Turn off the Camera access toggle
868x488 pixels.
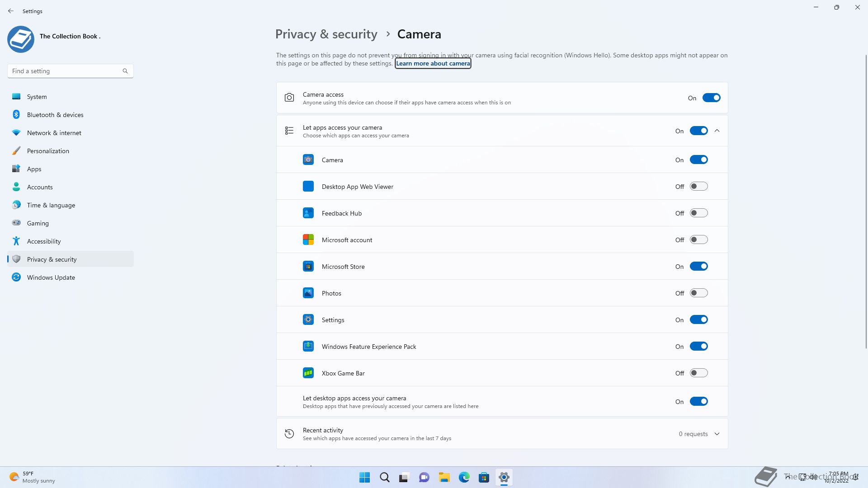(x=711, y=98)
